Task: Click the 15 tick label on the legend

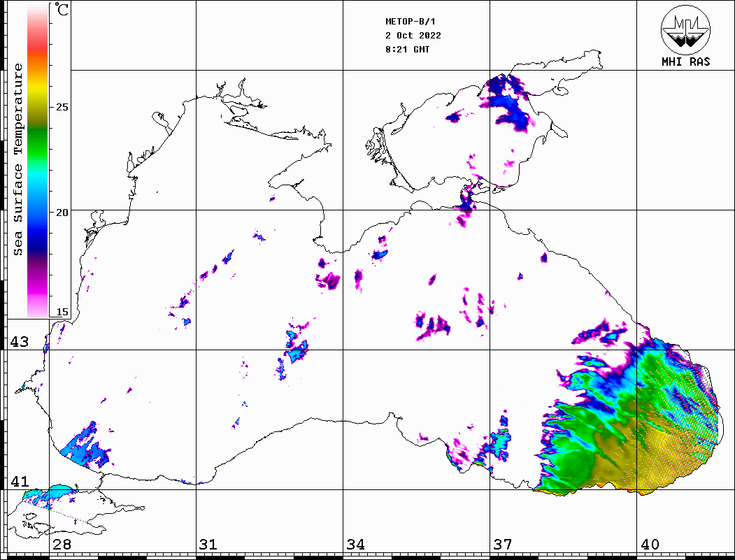Action: coord(62,312)
